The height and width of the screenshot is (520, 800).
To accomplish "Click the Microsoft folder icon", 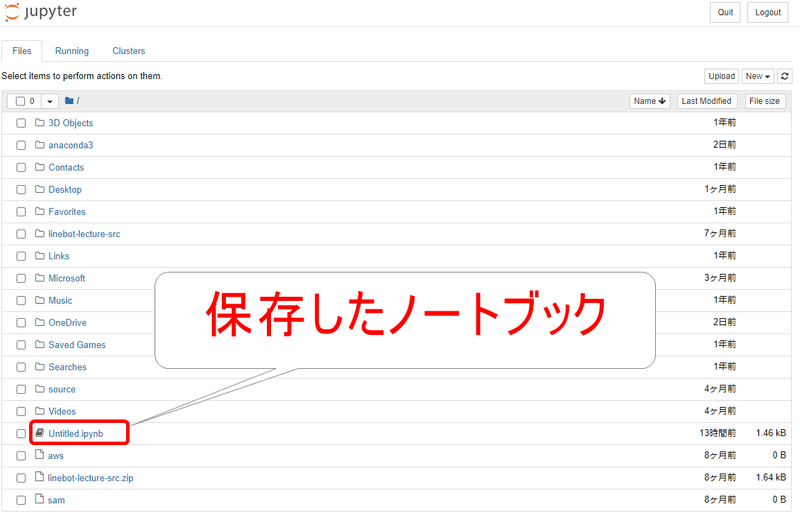I will tap(40, 278).
